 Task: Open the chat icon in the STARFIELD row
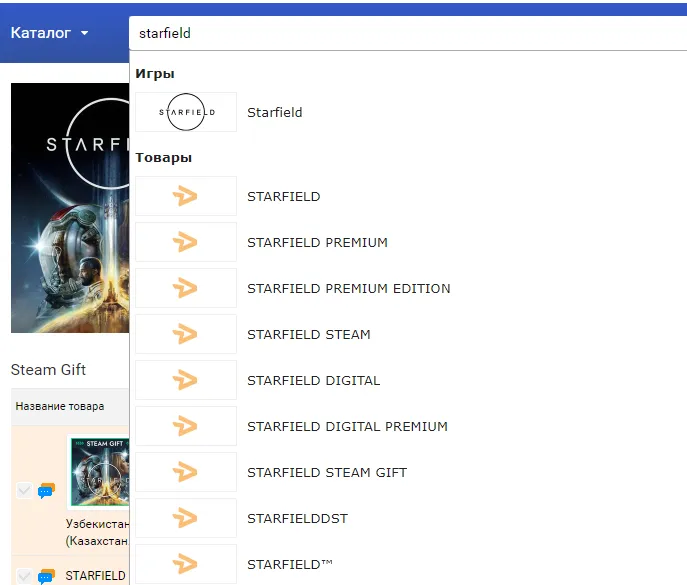(x=46, y=577)
